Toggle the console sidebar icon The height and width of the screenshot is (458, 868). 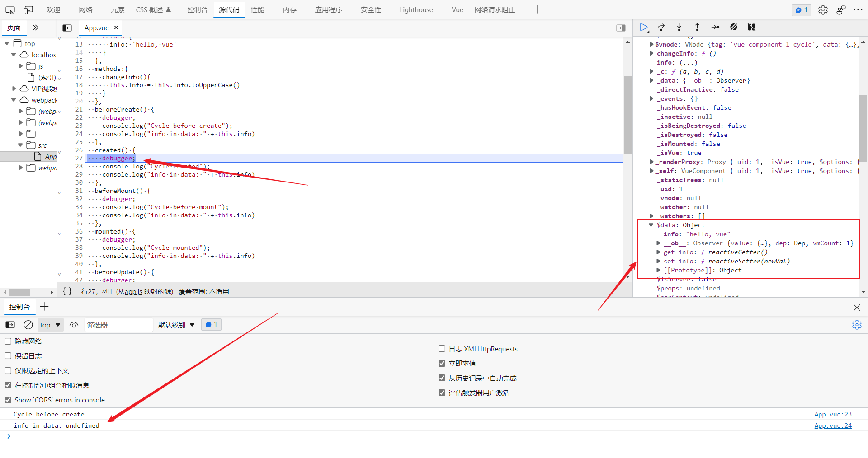(10, 325)
